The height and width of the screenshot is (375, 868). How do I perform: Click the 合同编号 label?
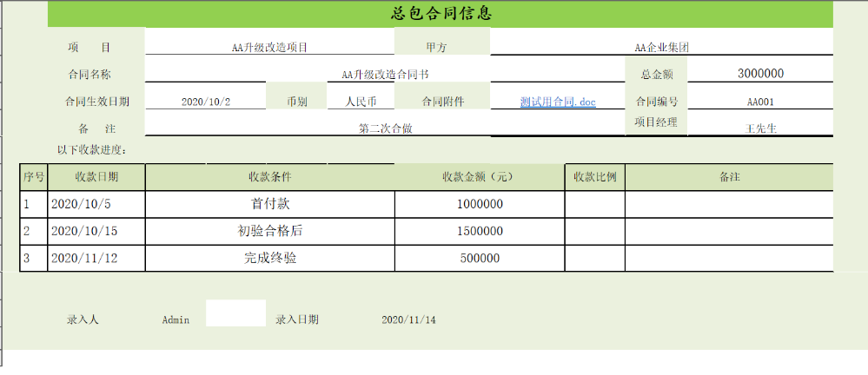click(657, 102)
